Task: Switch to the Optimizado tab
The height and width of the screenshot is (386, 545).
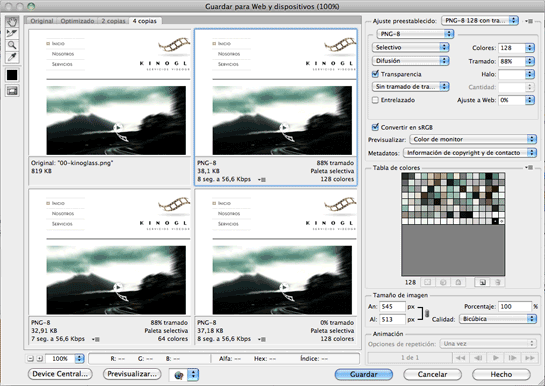Action: click(x=77, y=21)
